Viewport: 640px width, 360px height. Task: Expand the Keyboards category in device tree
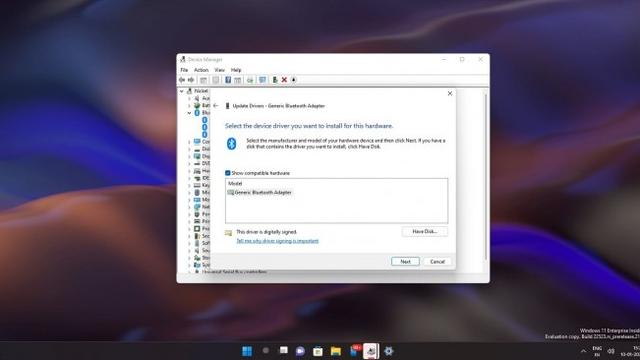189,185
